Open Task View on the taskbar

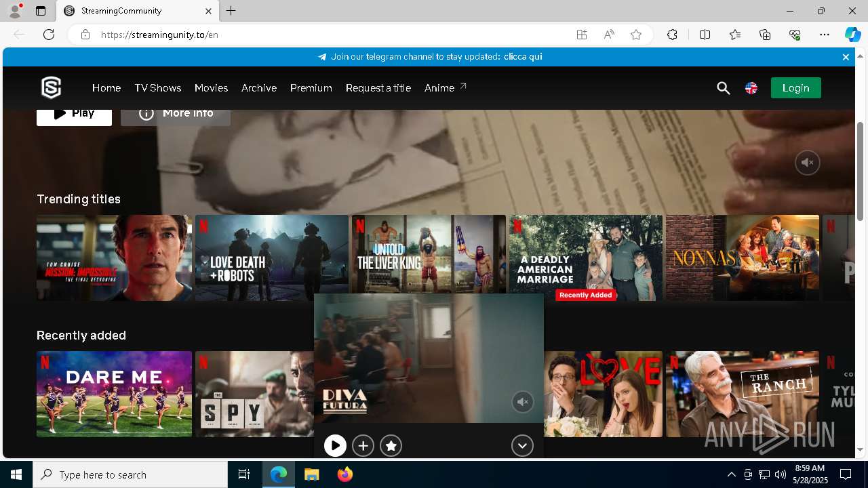coord(244,474)
